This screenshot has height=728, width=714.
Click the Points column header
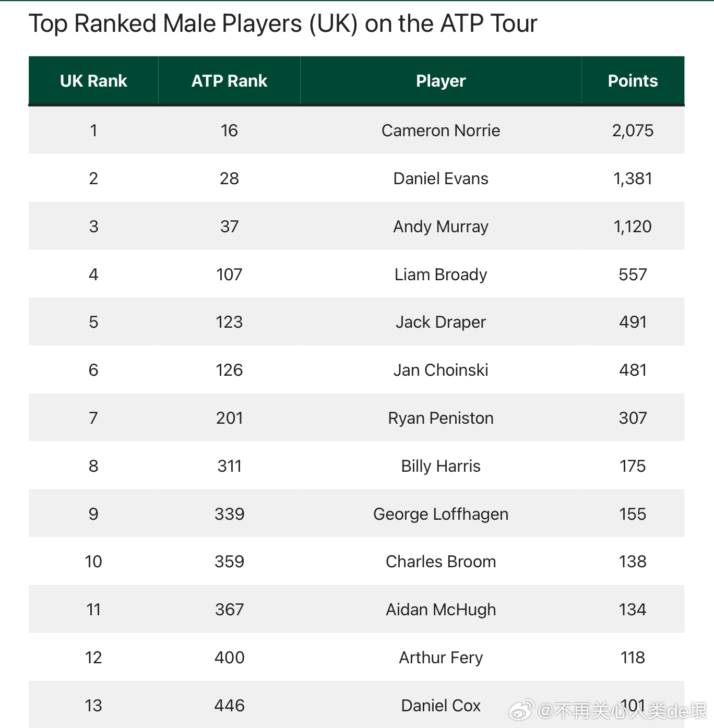point(633,81)
